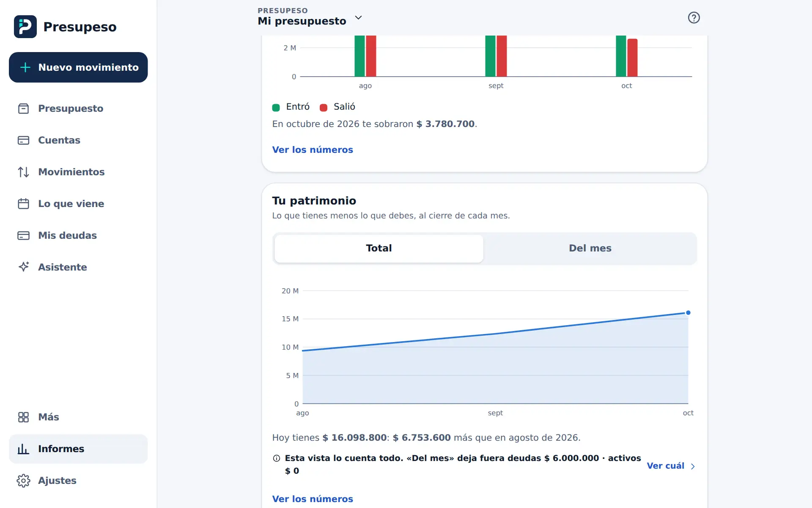This screenshot has height=508, width=812.
Task: Click the plus icon in Nuevo movimiento
Action: coord(25,67)
